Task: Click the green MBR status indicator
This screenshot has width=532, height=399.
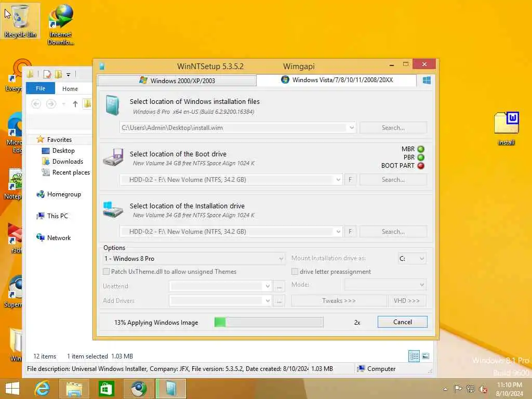Action: pos(421,149)
